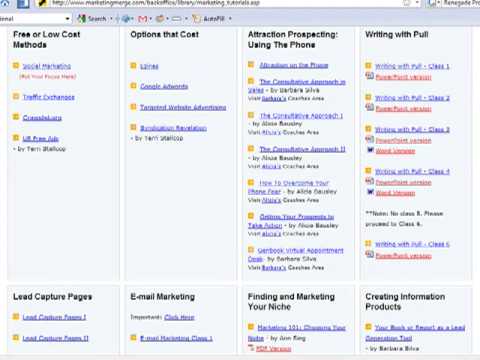This screenshot has height=360, width=480.
Task: Open the US Free Ads link
Action: (x=41, y=138)
